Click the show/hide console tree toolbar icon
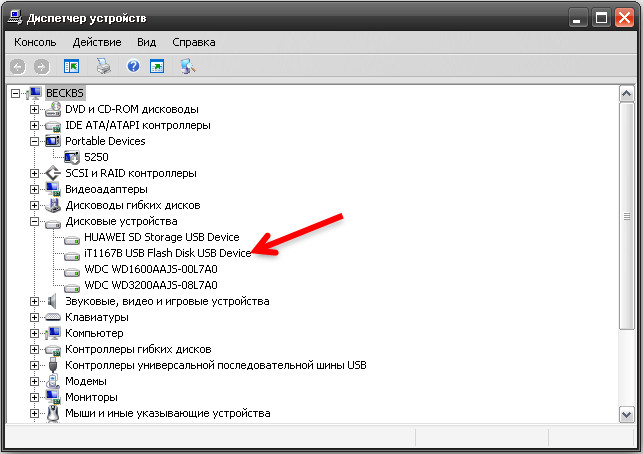The image size is (643, 454). click(71, 67)
